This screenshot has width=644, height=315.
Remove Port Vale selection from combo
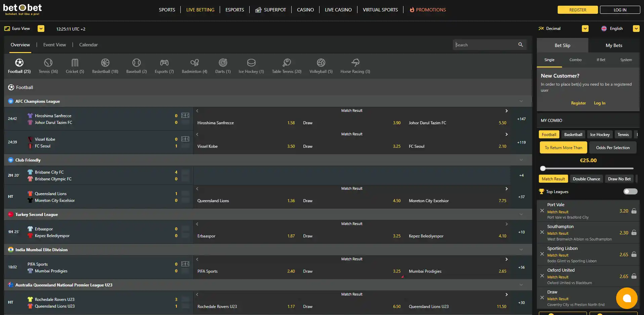pyautogui.click(x=542, y=211)
